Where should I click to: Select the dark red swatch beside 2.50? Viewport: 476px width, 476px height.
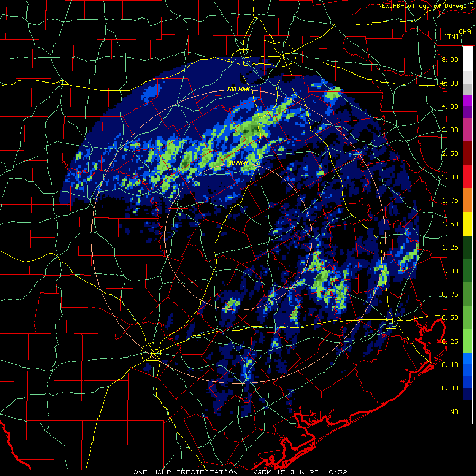[467, 153]
